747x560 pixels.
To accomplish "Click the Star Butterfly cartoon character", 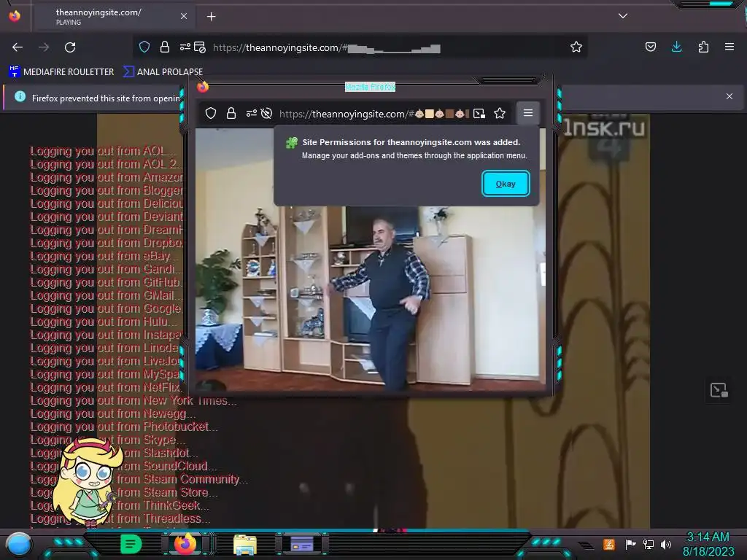I will [86, 483].
